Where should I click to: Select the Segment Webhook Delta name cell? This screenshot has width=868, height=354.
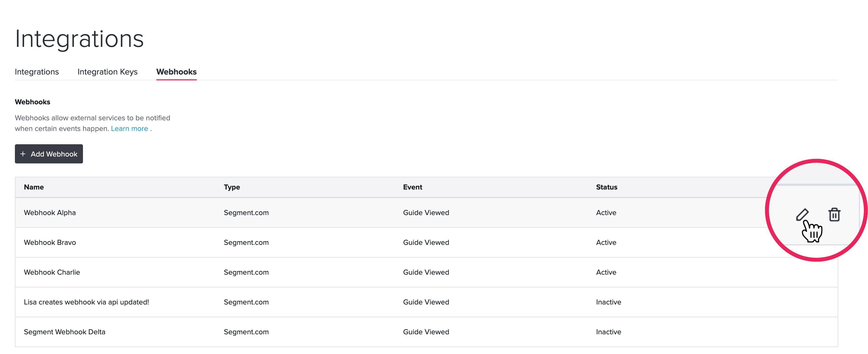coord(65,332)
